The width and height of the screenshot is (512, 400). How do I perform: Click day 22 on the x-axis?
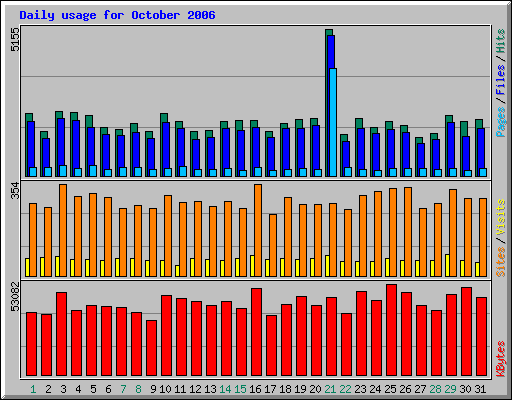coord(345,389)
